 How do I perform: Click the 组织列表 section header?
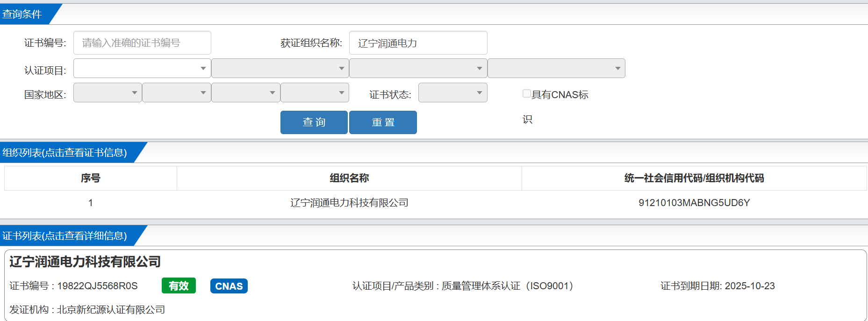coord(65,152)
